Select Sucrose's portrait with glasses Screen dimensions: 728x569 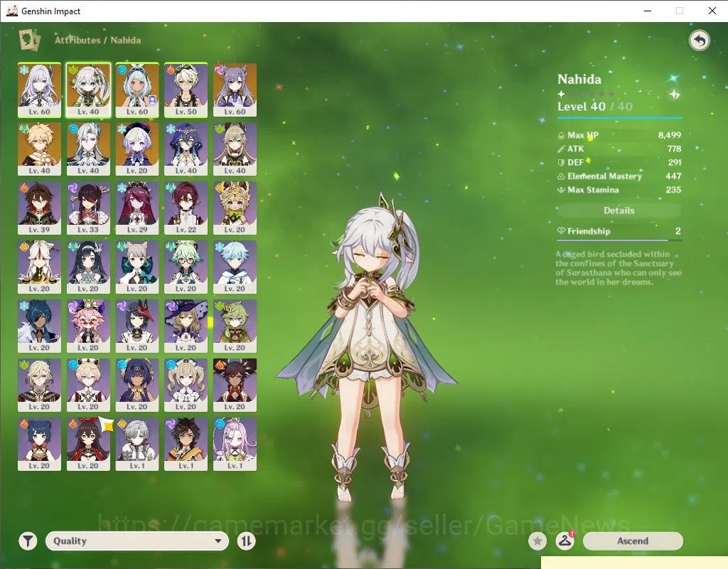186,267
